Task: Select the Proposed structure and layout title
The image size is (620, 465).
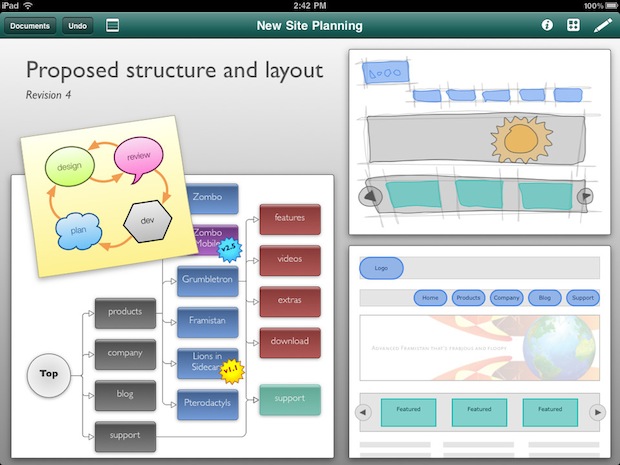Action: click(x=174, y=71)
